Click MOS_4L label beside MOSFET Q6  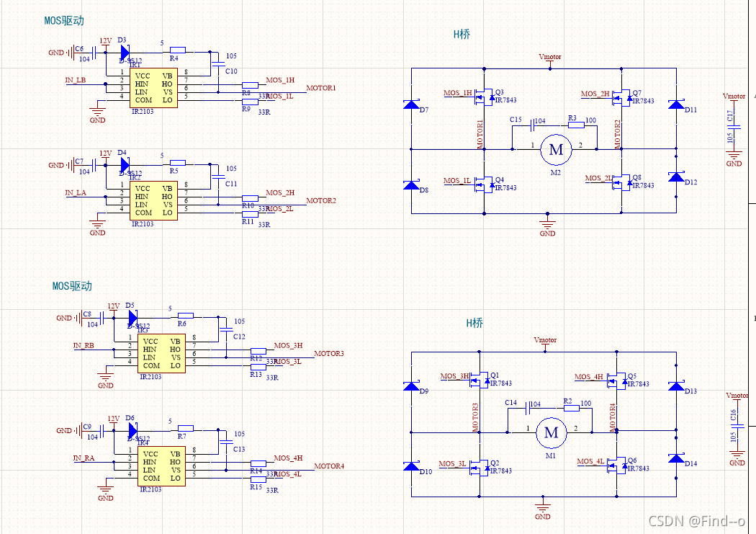[590, 462]
